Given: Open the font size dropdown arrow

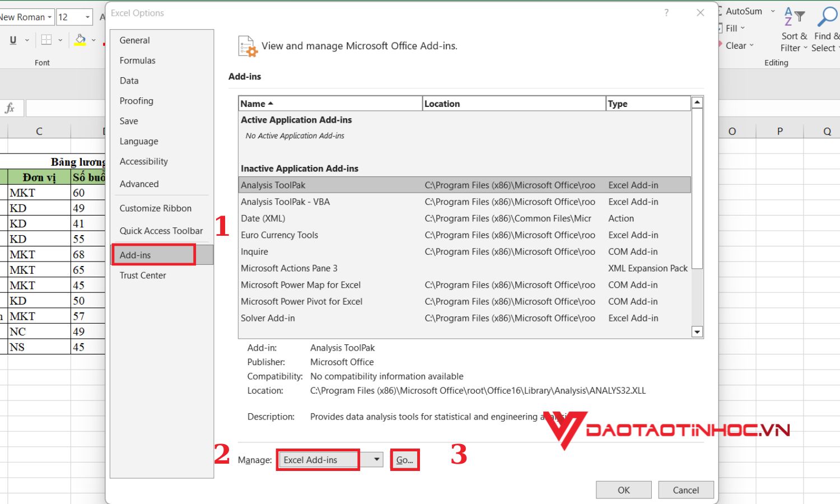Looking at the screenshot, I should tap(87, 17).
